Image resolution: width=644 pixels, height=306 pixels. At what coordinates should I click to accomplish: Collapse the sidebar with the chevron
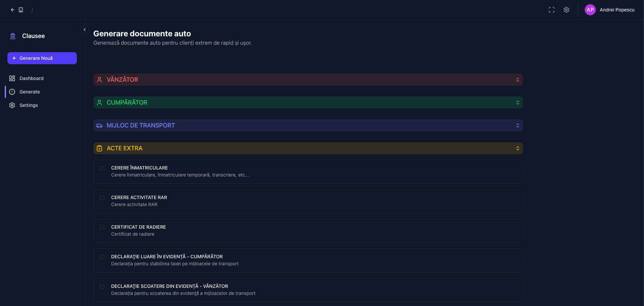tap(85, 30)
